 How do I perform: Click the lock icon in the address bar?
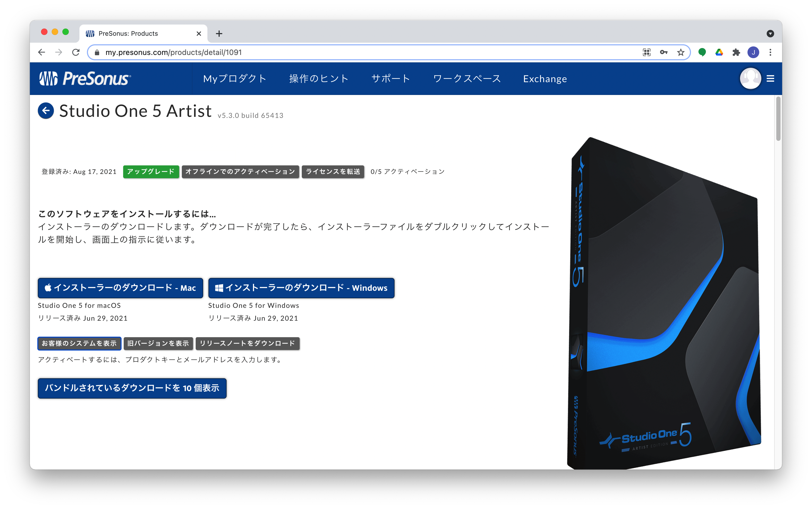point(97,53)
